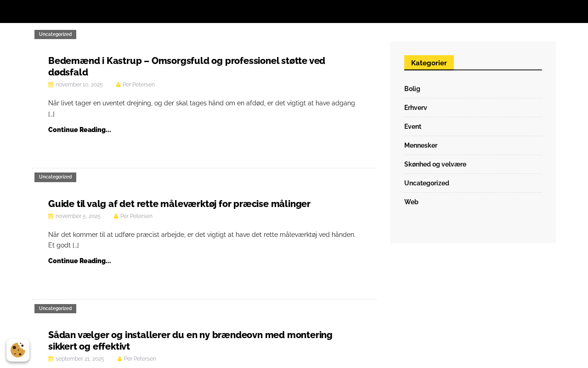Screen dimensions: 588x368
Task: Go to the Mennesker category
Action: click(421, 145)
